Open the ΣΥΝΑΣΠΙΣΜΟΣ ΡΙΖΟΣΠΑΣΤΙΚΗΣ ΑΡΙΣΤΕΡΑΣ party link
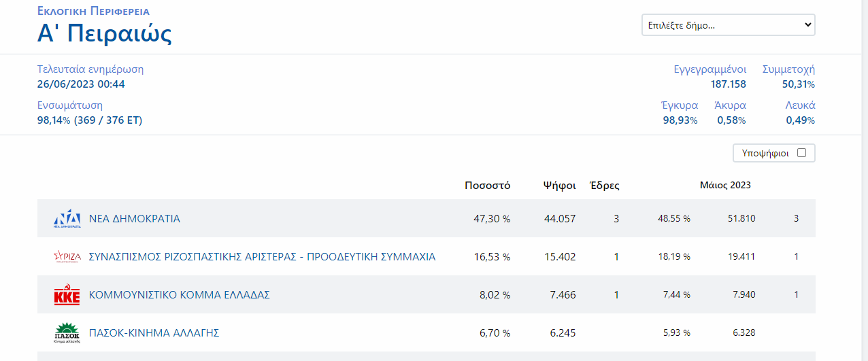This screenshot has height=361, width=868. 262,257
